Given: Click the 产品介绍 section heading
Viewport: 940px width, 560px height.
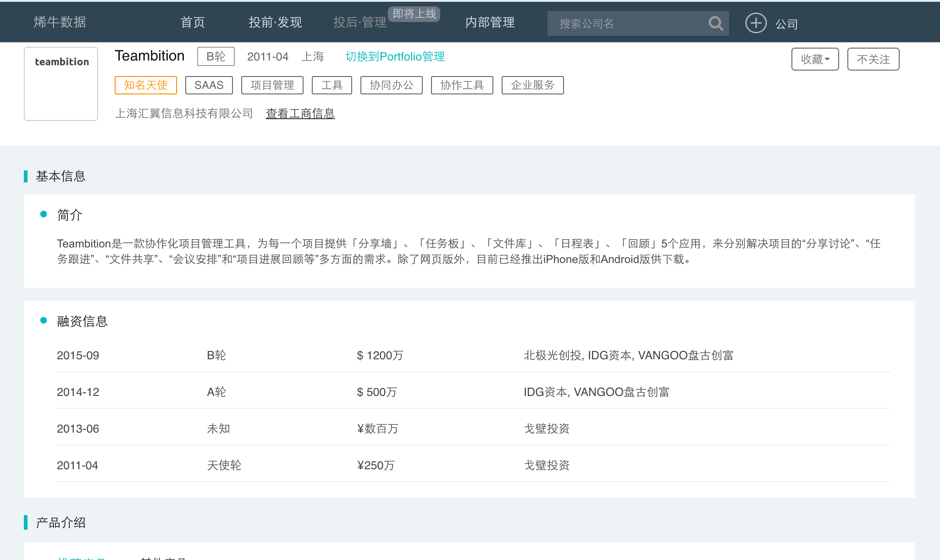Looking at the screenshot, I should coord(61,522).
